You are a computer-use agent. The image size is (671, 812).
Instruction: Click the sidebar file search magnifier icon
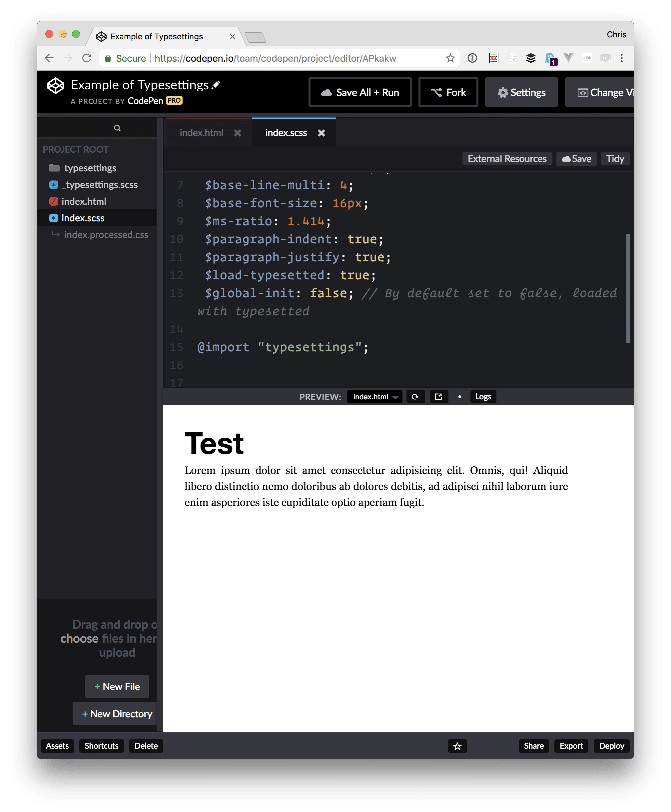[x=117, y=128]
